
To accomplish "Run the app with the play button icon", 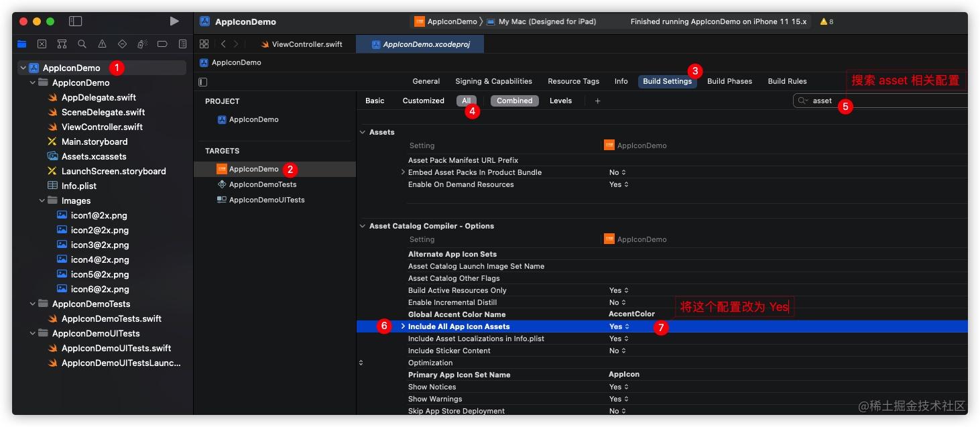I will (174, 21).
